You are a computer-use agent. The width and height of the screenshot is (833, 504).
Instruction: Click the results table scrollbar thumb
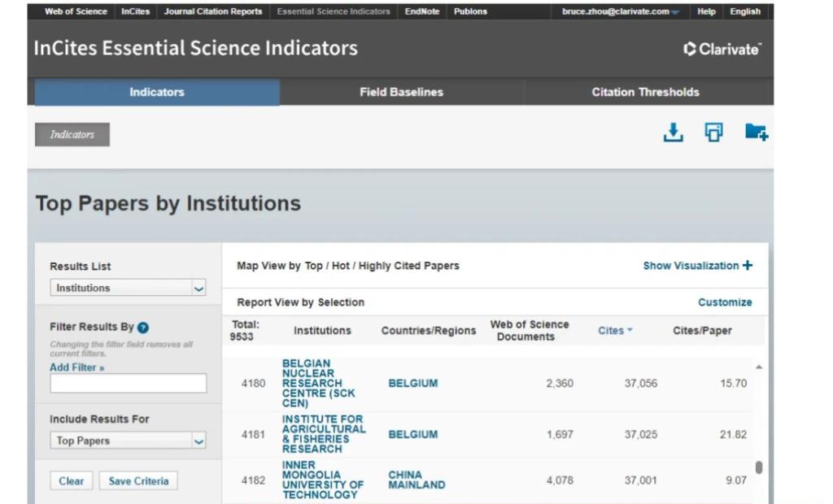[759, 467]
